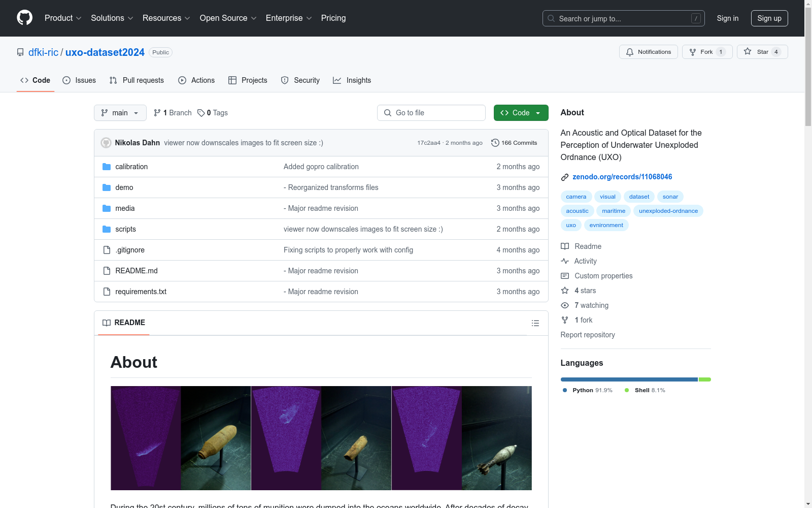Click the uxo topic tag
The image size is (812, 508).
(x=571, y=225)
